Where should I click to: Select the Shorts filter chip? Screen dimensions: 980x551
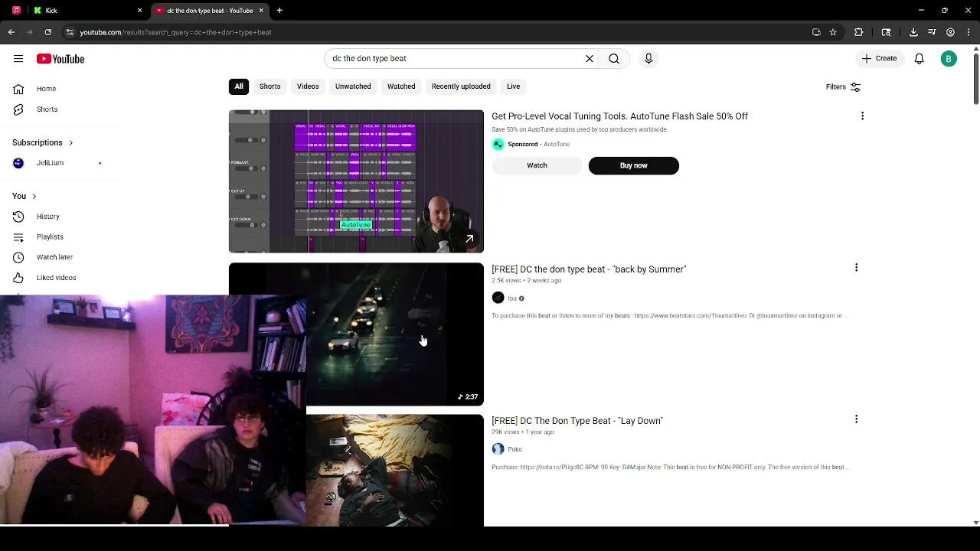tap(269, 86)
